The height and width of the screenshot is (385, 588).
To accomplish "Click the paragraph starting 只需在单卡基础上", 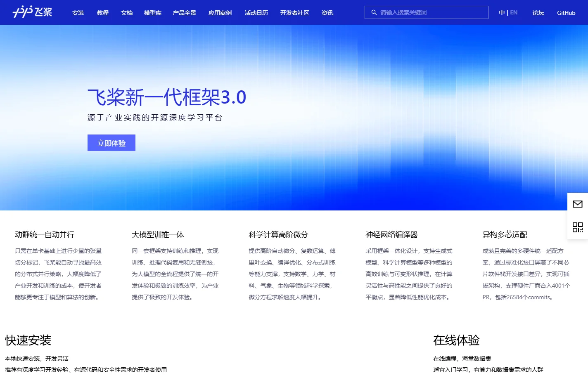I will coord(58,274).
